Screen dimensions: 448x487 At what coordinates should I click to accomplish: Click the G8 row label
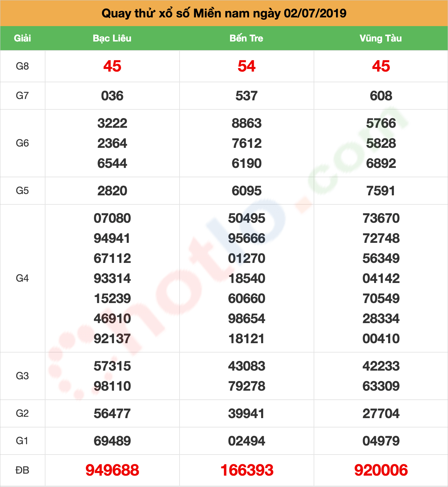pos(22,66)
